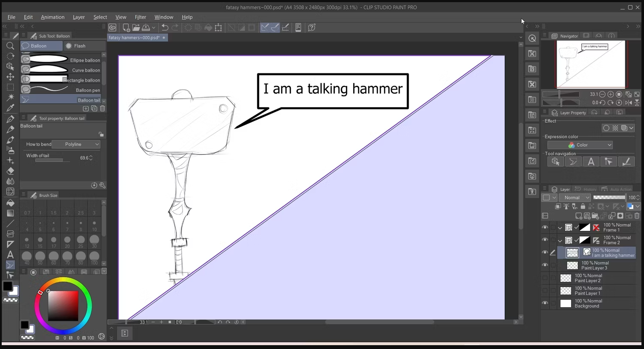The height and width of the screenshot is (349, 644).
Task: Collapse the Frame 2 layer folder
Action: (x=560, y=240)
